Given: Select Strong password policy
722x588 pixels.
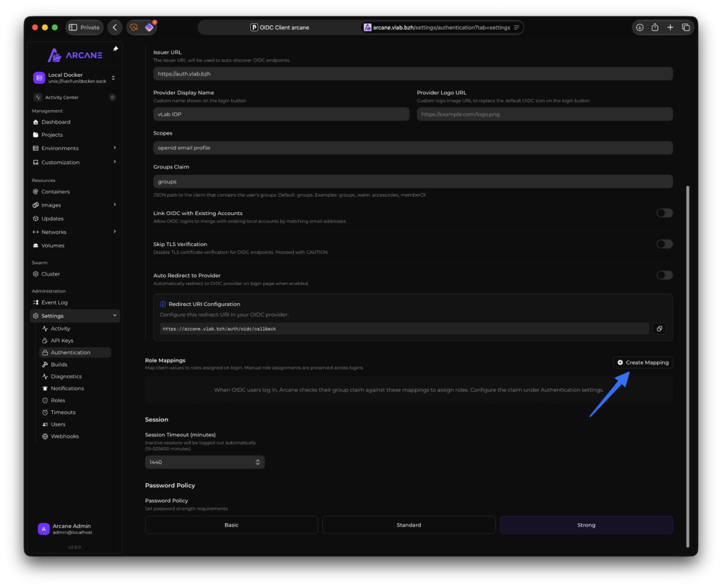Looking at the screenshot, I should [x=586, y=525].
